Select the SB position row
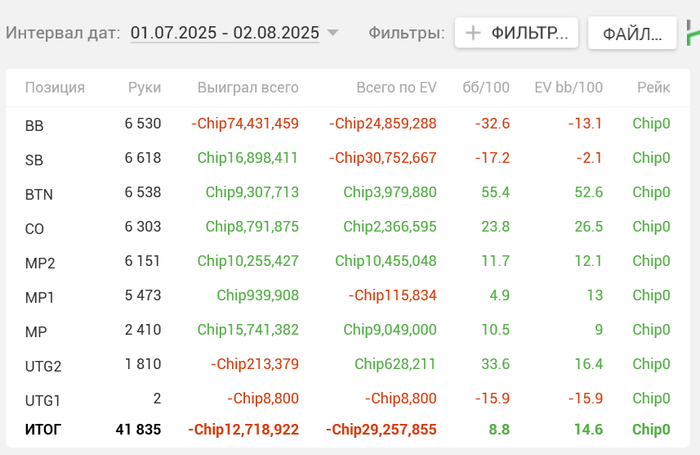 coord(348,158)
